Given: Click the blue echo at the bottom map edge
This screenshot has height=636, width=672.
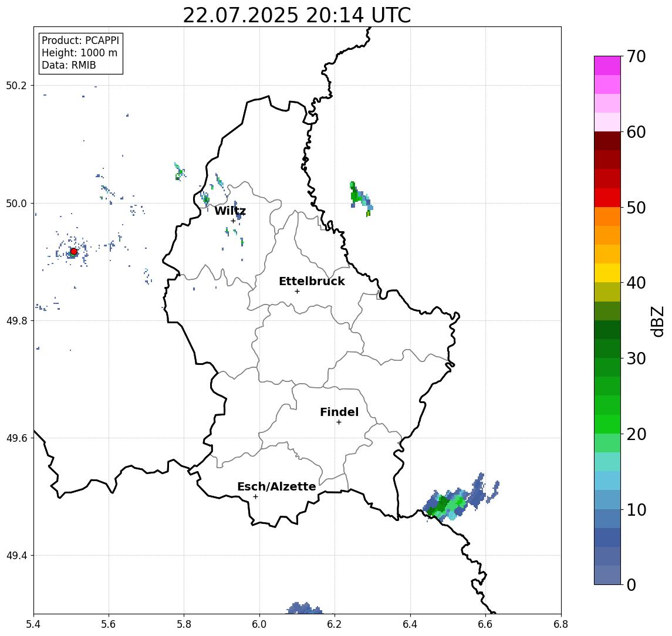Looking at the screenshot, I should click(x=304, y=608).
